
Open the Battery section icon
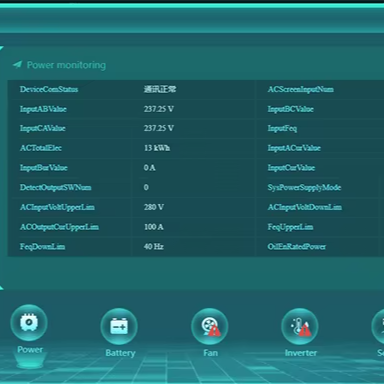tap(119, 326)
